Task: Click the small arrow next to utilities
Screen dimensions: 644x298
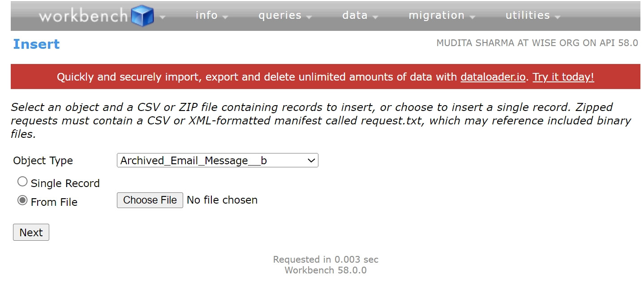Action: (x=557, y=17)
